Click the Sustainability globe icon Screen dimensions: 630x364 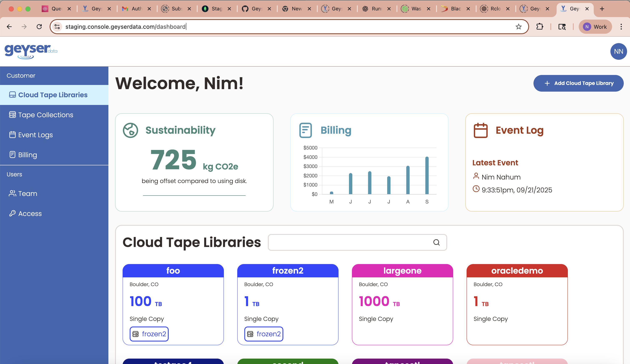click(130, 130)
